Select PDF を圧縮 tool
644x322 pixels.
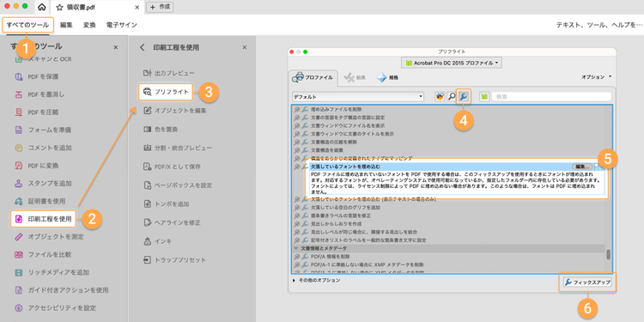tap(37, 112)
